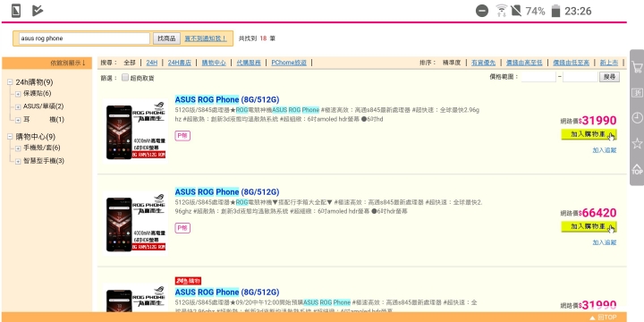Click the $31990 price on first product
The image size is (644, 322).
597,121
